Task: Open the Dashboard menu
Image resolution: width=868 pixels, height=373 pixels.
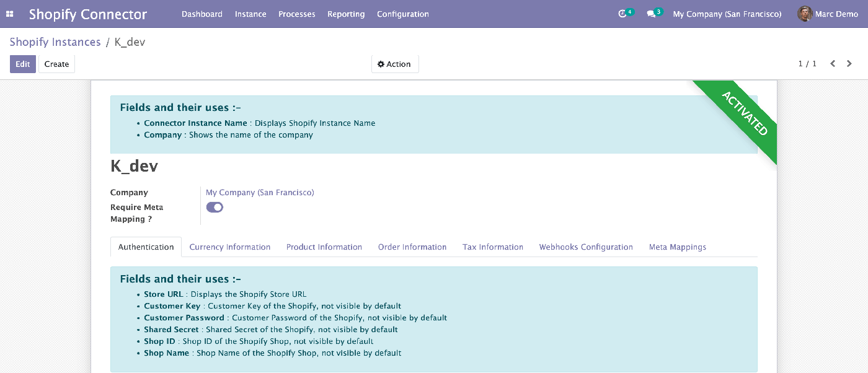Action: click(202, 14)
